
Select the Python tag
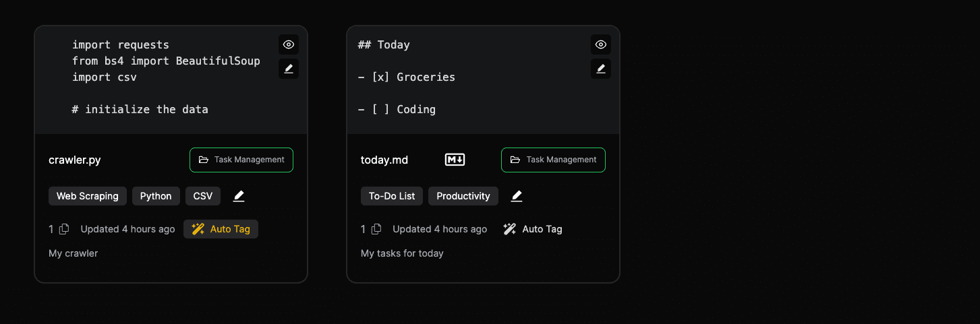[x=156, y=196]
